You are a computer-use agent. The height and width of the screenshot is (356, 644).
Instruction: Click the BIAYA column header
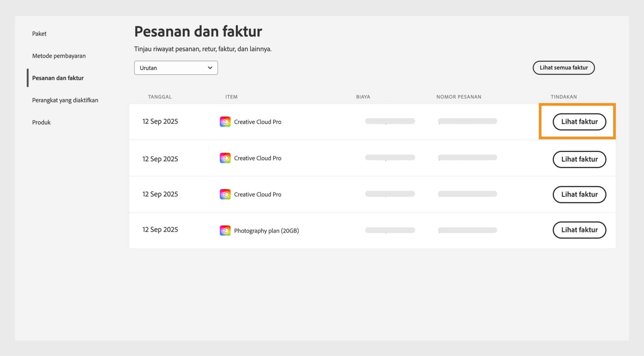coord(363,97)
